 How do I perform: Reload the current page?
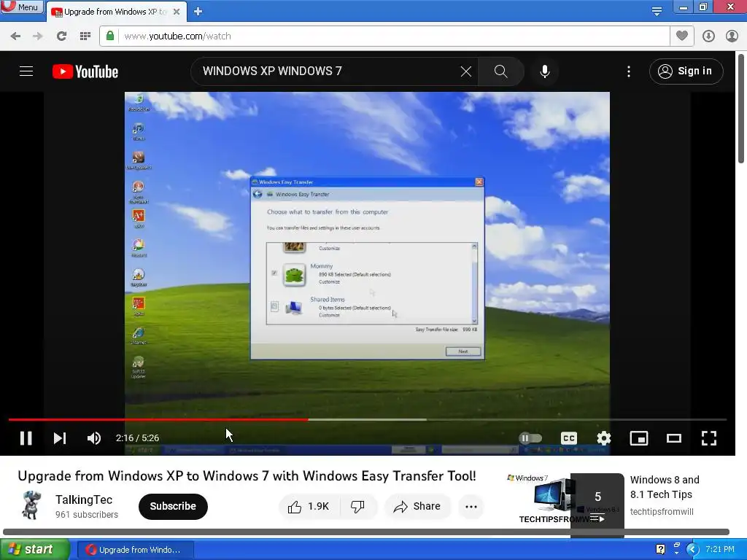61,36
